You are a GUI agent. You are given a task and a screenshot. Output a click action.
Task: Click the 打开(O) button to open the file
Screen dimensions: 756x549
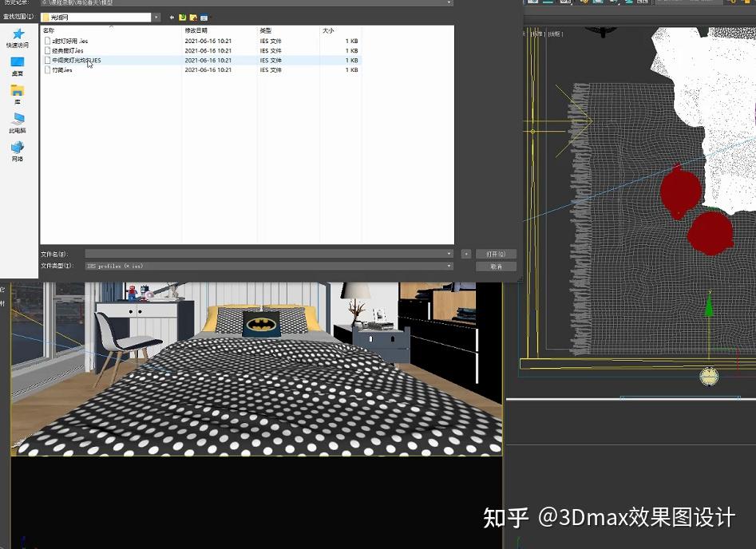point(496,254)
